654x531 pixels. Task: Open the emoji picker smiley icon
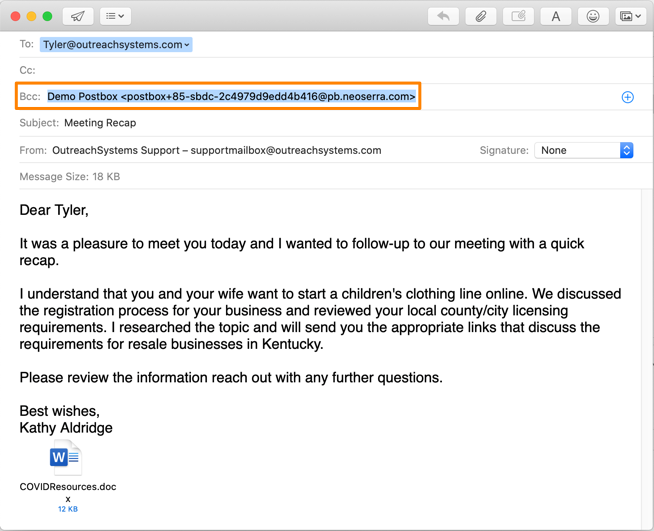point(593,16)
